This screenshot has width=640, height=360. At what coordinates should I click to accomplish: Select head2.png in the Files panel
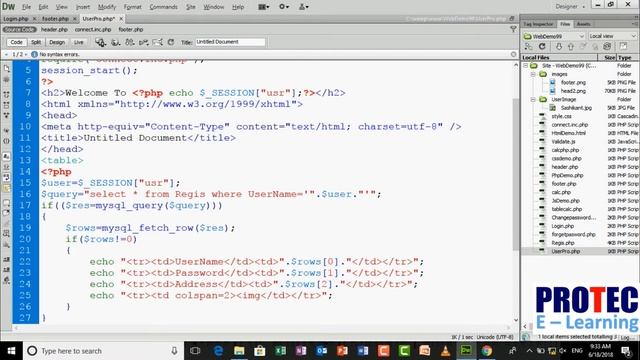pos(573,91)
